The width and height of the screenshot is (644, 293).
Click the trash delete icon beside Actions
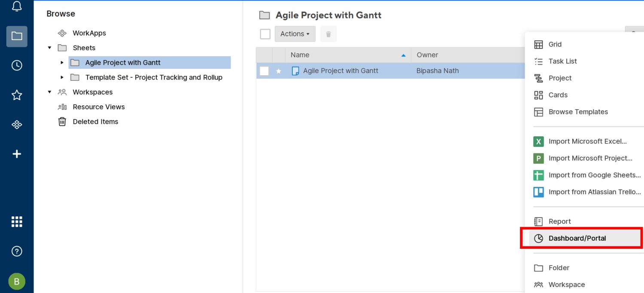[x=328, y=34]
